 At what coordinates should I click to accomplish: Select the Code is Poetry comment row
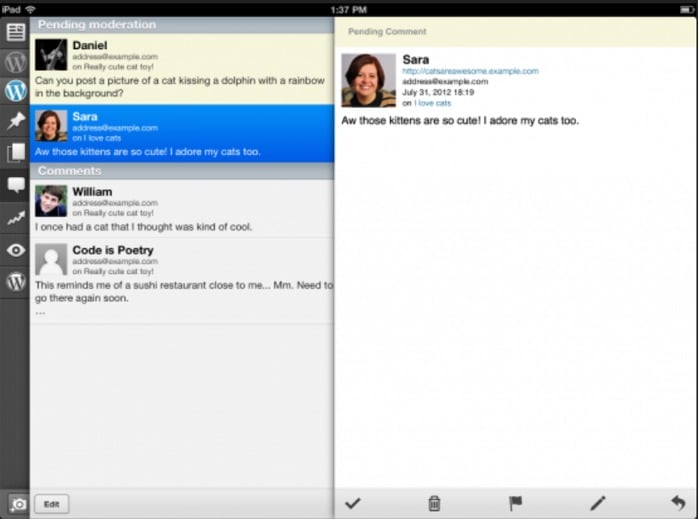182,280
